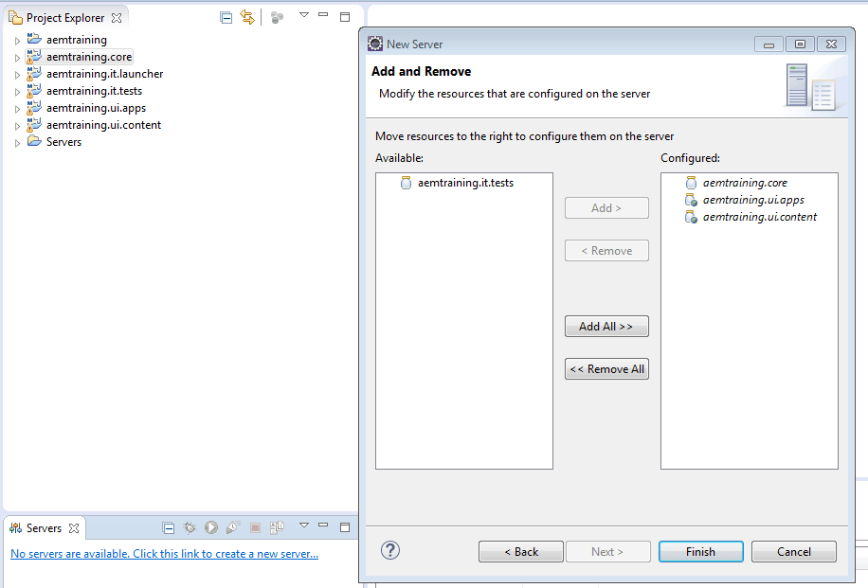The height and width of the screenshot is (588, 868).
Task: Publish changes to the server
Action: (277, 527)
